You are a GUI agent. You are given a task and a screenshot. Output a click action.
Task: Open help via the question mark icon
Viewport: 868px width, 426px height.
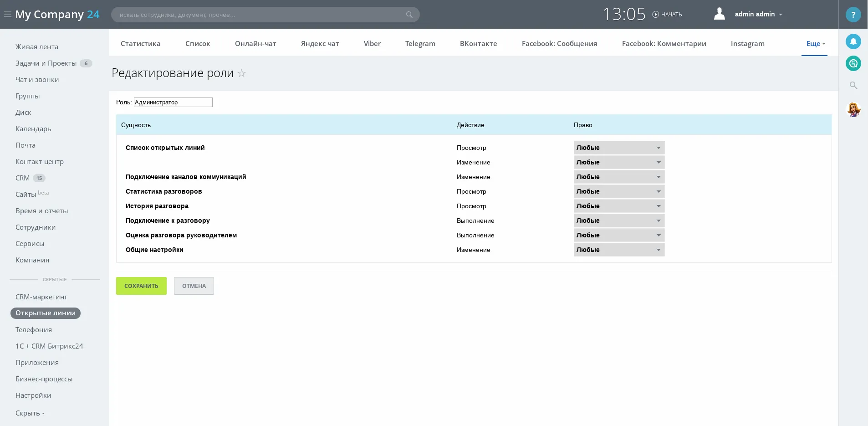pyautogui.click(x=853, y=15)
